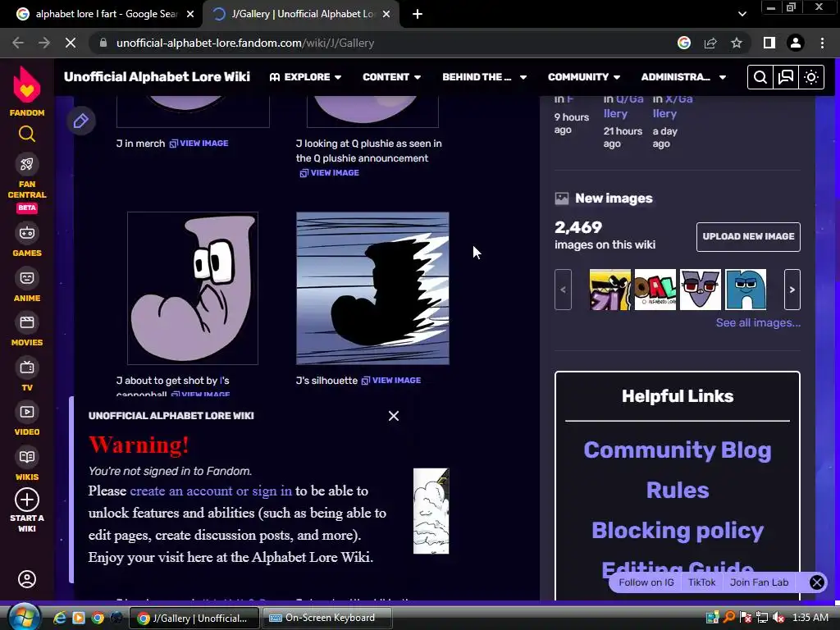840x630 pixels.
Task: Open J's silhouette thumbnail
Action: [372, 288]
